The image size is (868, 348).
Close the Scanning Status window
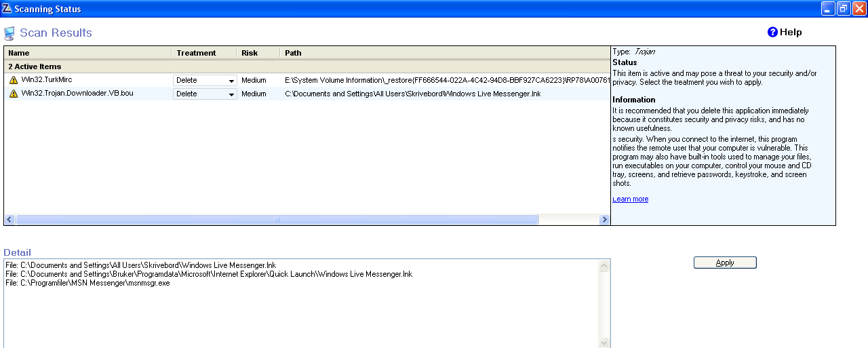click(x=859, y=8)
